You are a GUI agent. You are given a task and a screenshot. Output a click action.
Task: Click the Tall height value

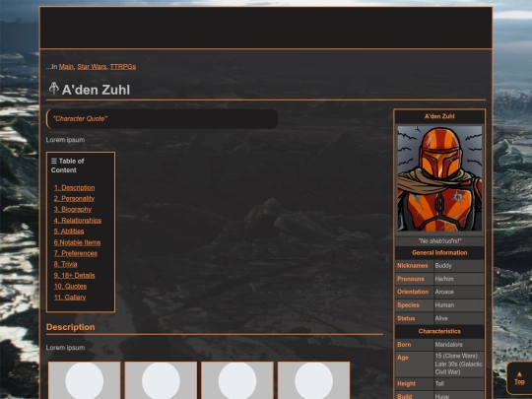[439, 384]
